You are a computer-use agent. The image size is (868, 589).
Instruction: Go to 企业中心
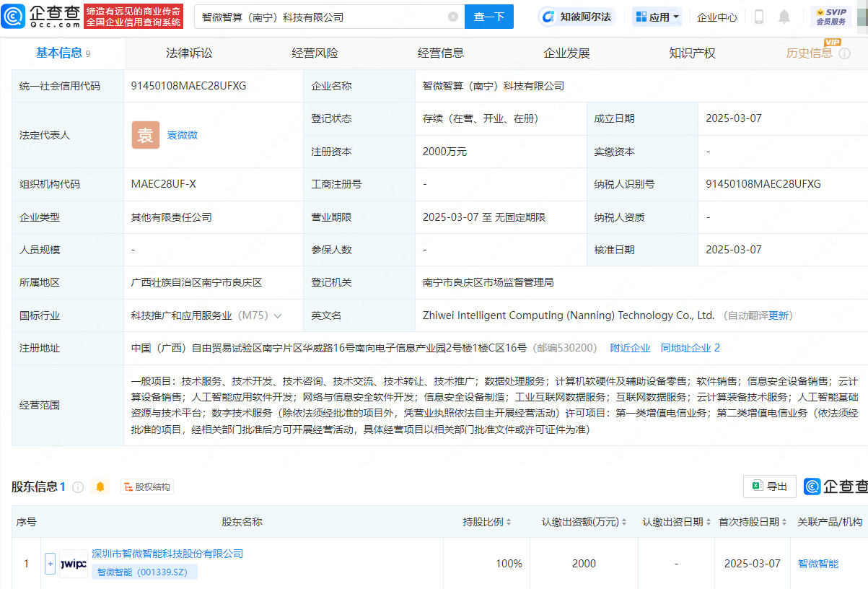(717, 17)
